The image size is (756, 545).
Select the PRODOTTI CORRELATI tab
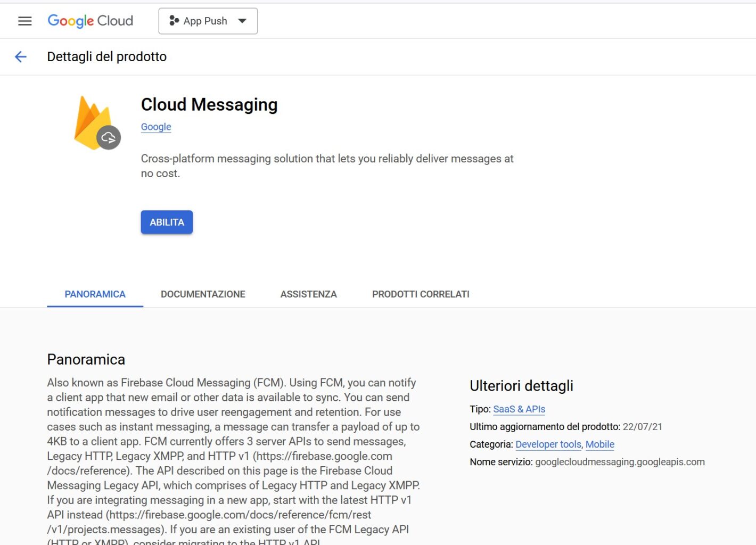[x=420, y=294]
